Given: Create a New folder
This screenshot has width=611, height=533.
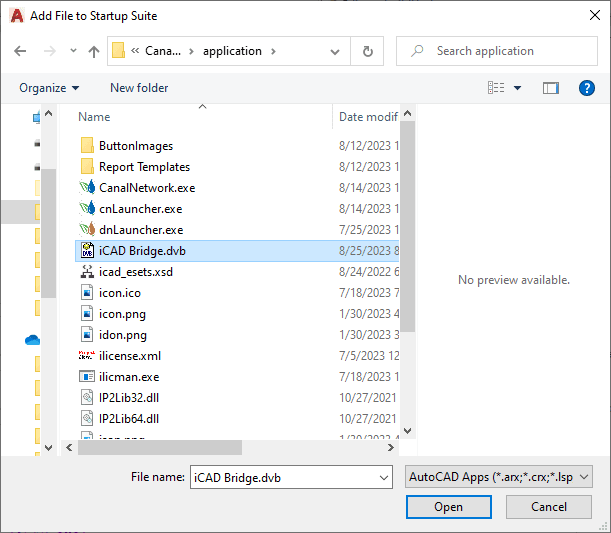Looking at the screenshot, I should click(x=139, y=88).
